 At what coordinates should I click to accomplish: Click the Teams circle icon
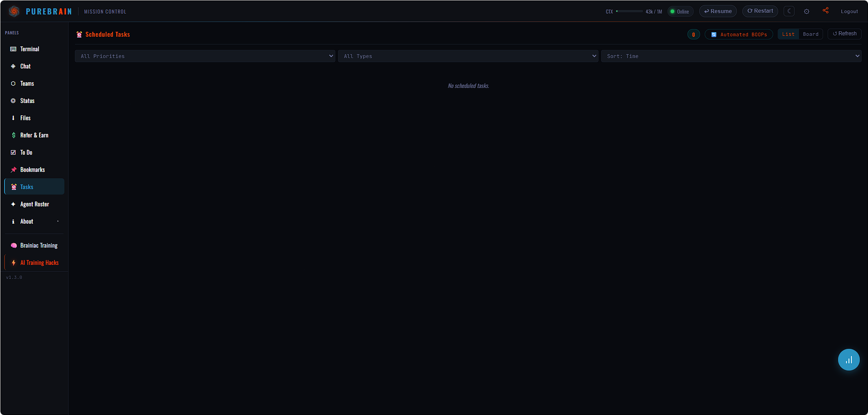pyautogui.click(x=13, y=83)
